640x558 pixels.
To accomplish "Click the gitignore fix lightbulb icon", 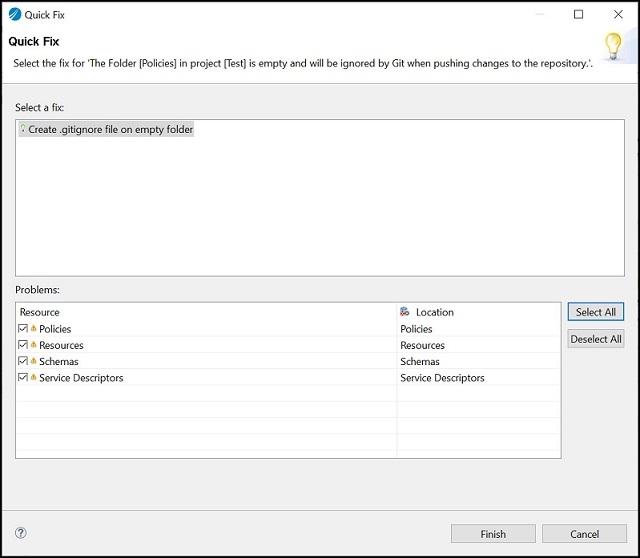I will (23, 130).
